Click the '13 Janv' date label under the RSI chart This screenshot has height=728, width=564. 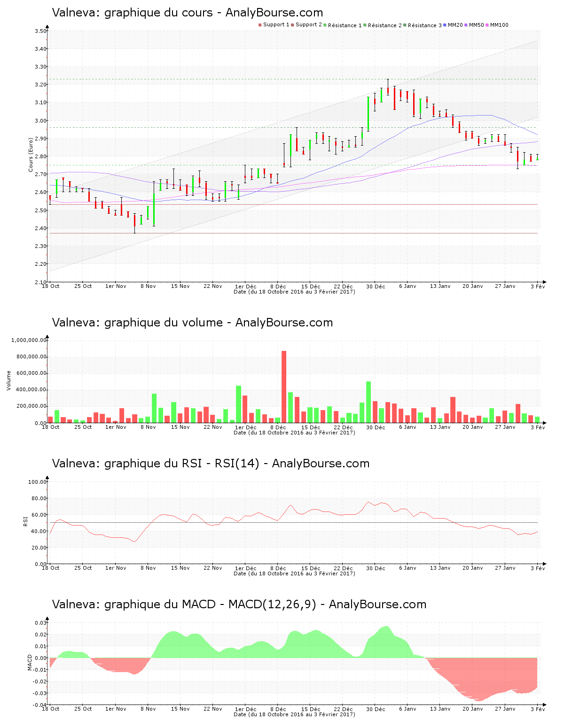coord(440,568)
